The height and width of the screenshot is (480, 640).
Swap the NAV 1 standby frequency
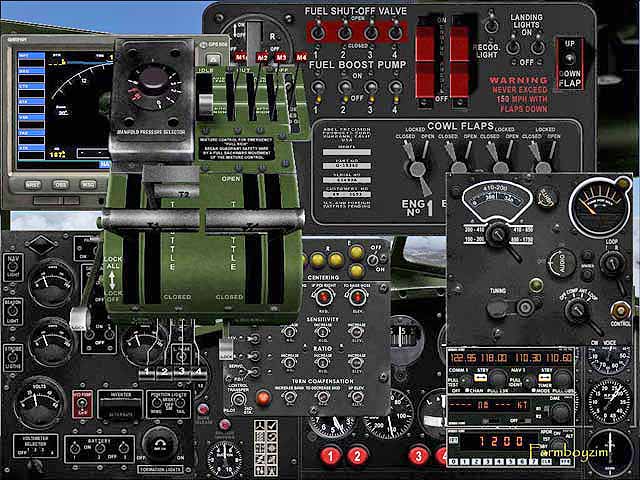pos(545,378)
